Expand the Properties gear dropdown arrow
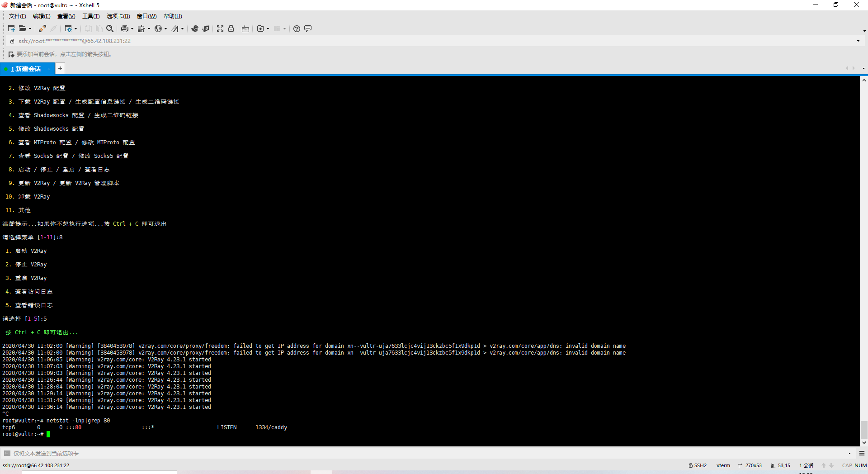The image size is (868, 474). 76,29
